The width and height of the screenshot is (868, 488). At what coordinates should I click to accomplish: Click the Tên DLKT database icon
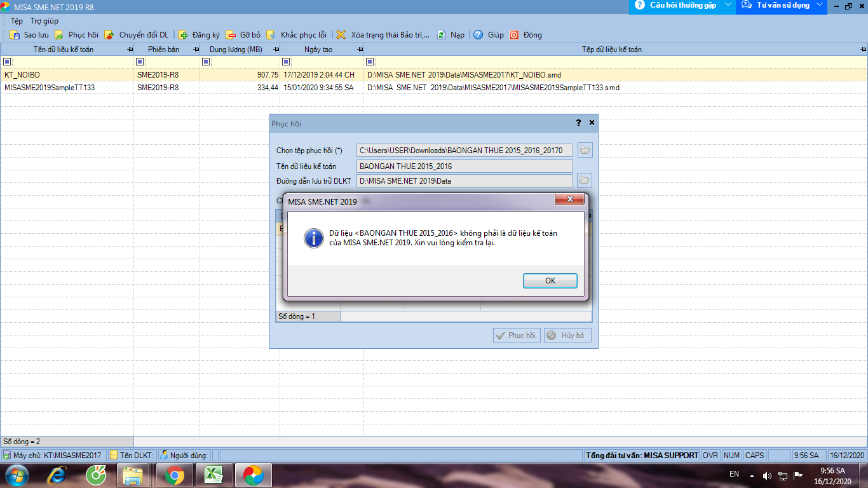point(114,455)
